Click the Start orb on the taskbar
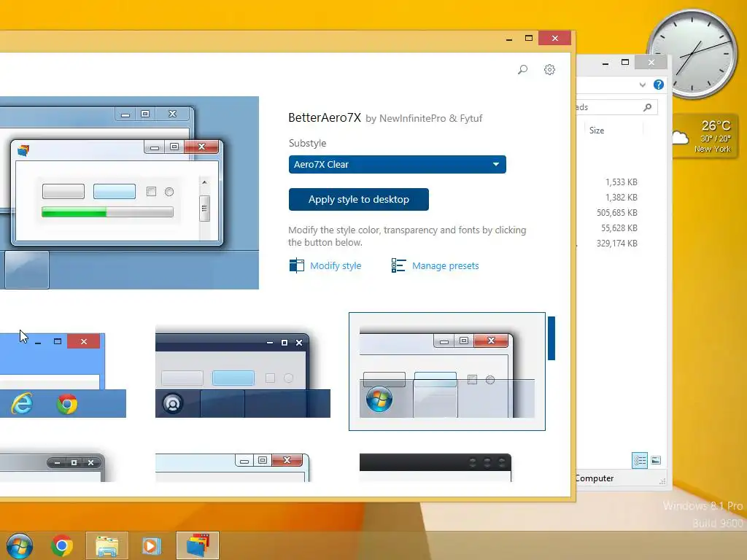The width and height of the screenshot is (747, 560). click(20, 545)
